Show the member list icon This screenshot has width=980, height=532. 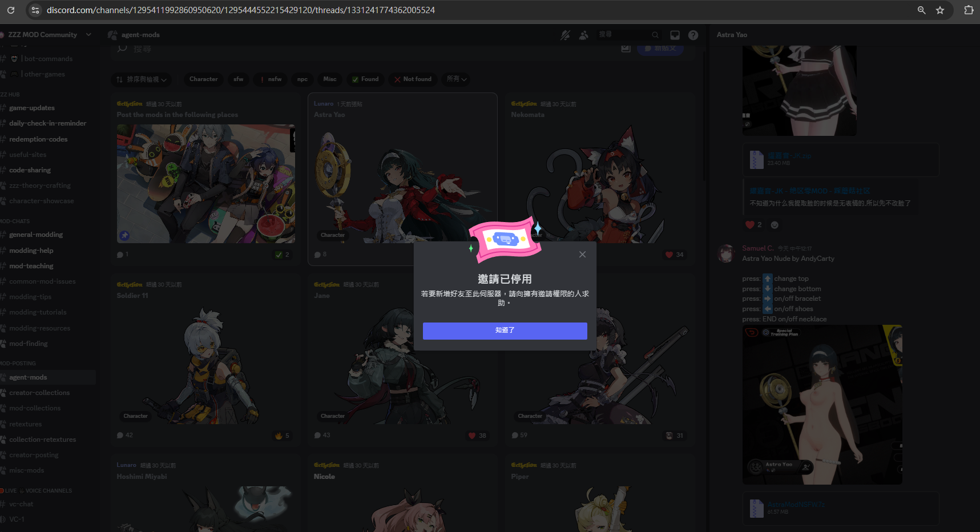[583, 35]
